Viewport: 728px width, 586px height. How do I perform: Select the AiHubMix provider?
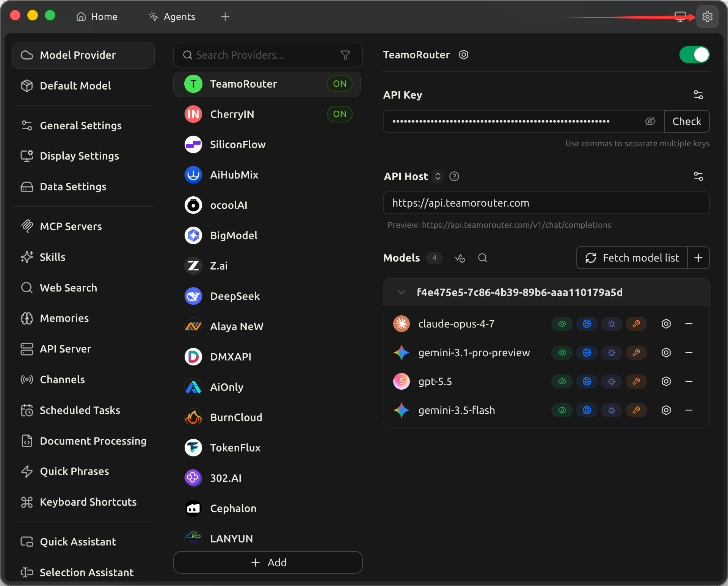[267, 175]
